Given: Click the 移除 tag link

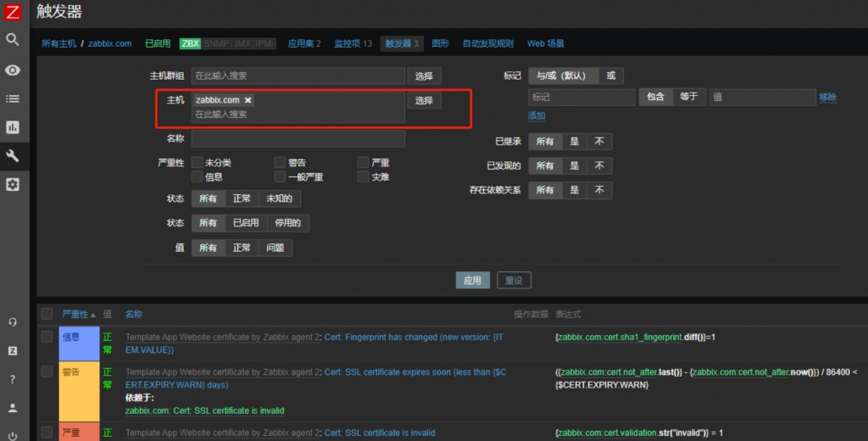Looking at the screenshot, I should [827, 97].
